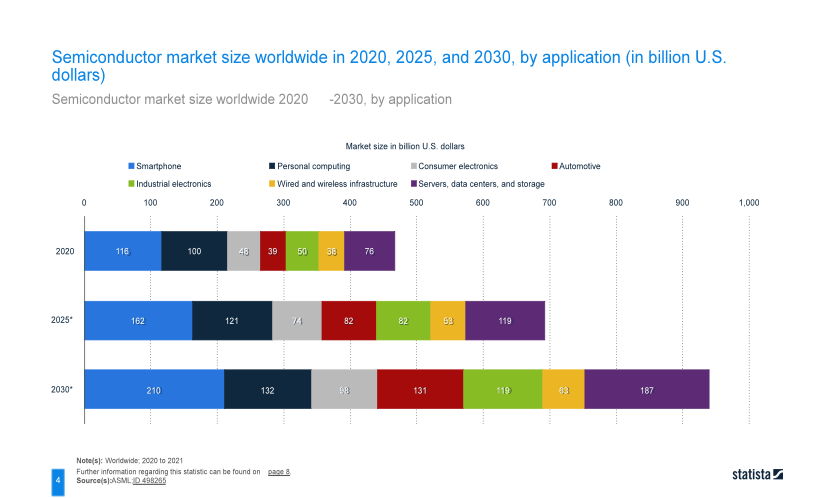Click the blue chart headline text

389,66
